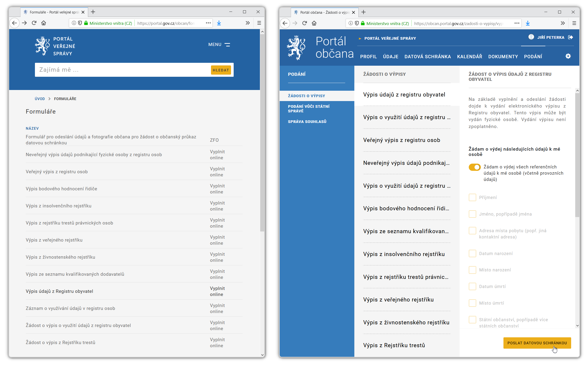Check the Příjmení checkbox
This screenshot has height=365, width=588.
[x=472, y=198]
